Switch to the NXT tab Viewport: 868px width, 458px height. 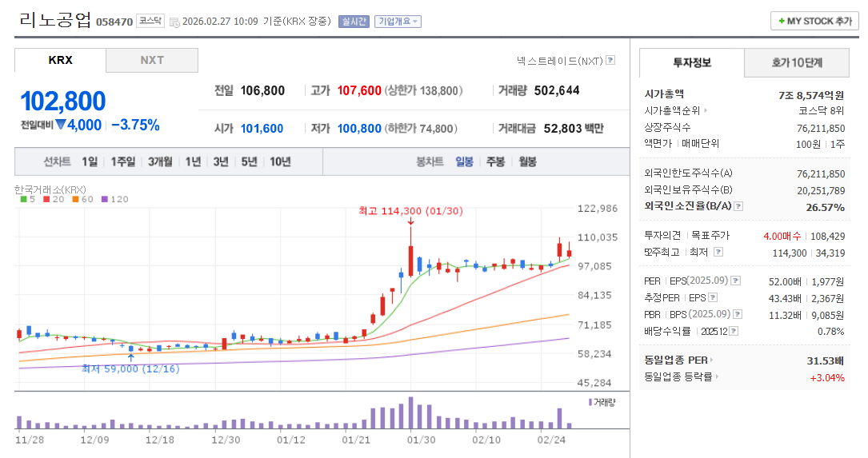(x=152, y=60)
